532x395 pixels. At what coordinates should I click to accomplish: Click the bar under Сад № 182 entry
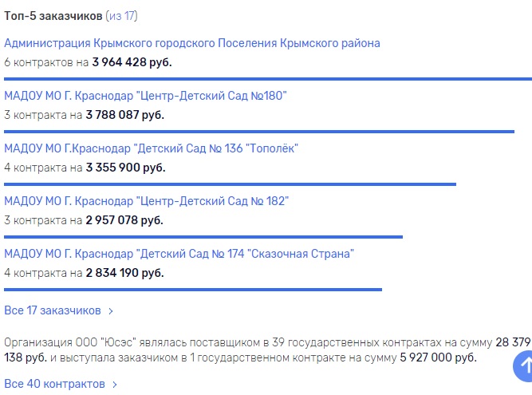coord(203,237)
